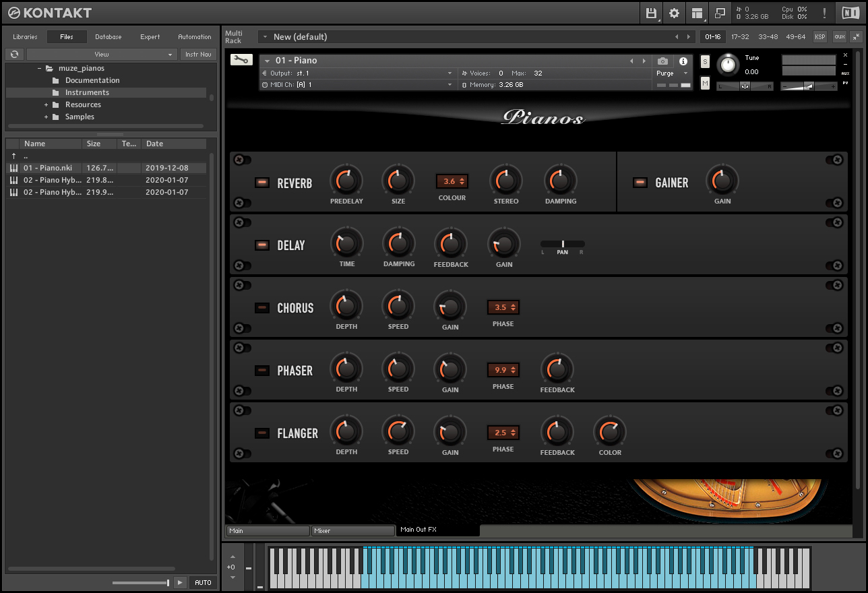Mute the instrument with M button
The image size is (868, 593).
click(x=705, y=83)
